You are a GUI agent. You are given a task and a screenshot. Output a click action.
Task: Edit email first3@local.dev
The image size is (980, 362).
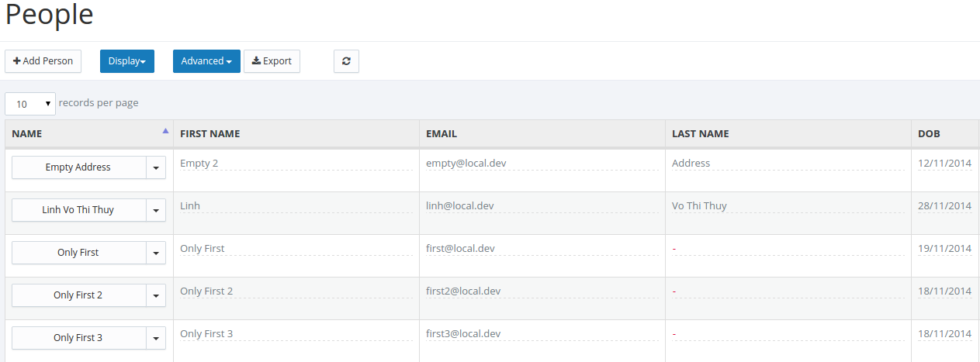[542, 334]
